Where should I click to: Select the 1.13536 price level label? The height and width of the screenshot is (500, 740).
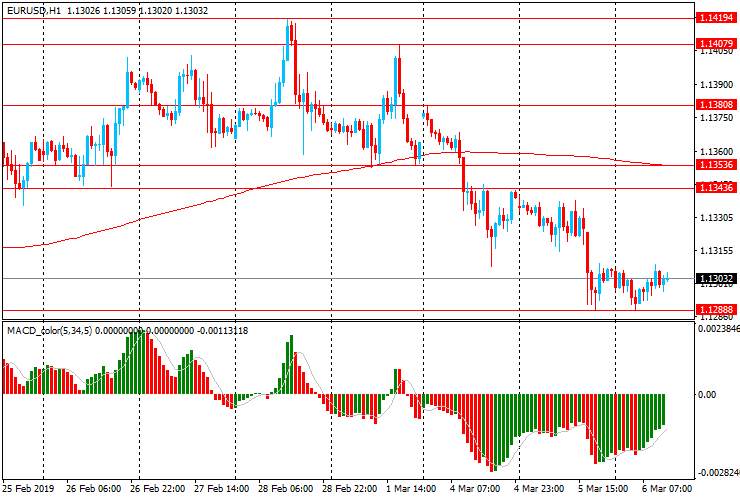point(716,165)
